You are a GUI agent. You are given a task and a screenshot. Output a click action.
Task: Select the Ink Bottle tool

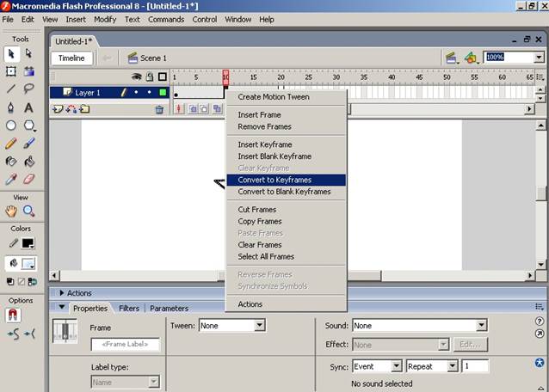(11, 162)
